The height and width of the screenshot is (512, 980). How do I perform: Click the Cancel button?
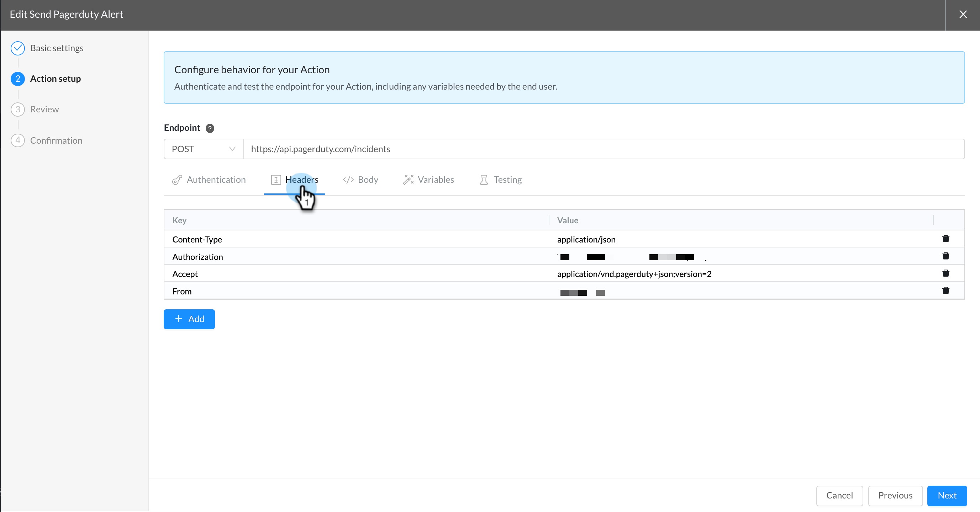coord(839,496)
